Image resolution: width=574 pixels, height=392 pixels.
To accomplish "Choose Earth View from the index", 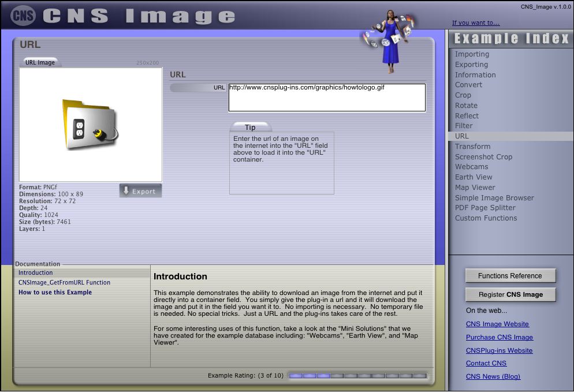I will tap(474, 177).
